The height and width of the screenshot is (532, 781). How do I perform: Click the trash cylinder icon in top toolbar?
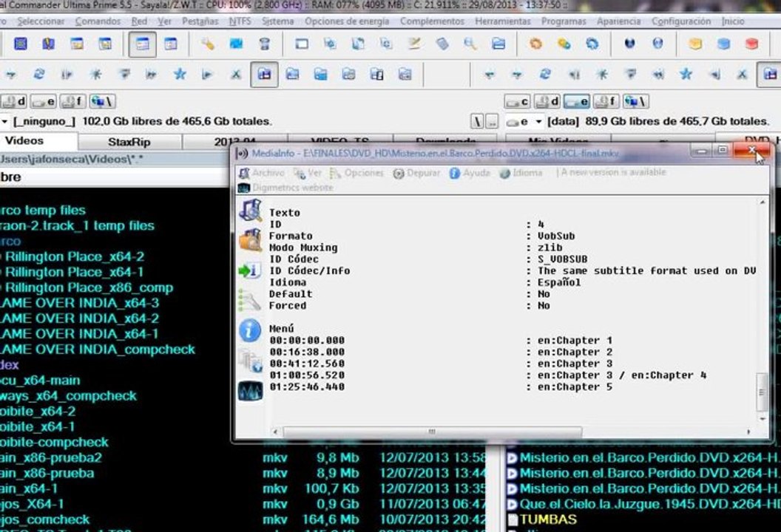click(264, 44)
